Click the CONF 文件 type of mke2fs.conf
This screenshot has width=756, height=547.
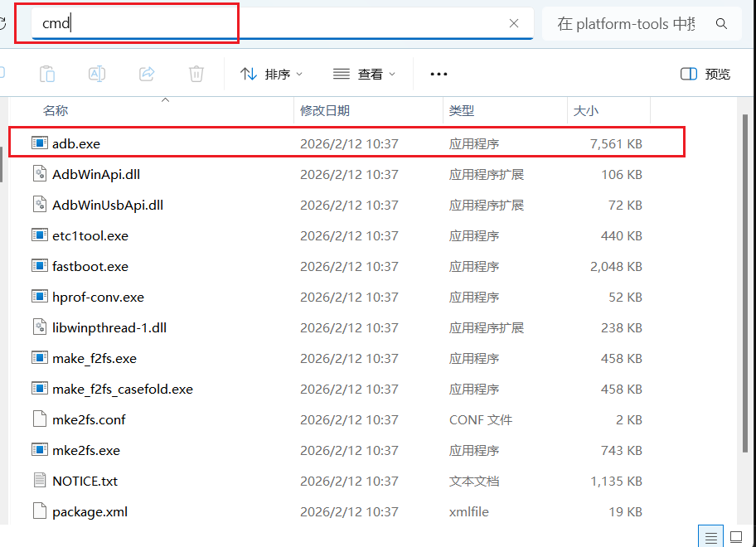tap(481, 419)
